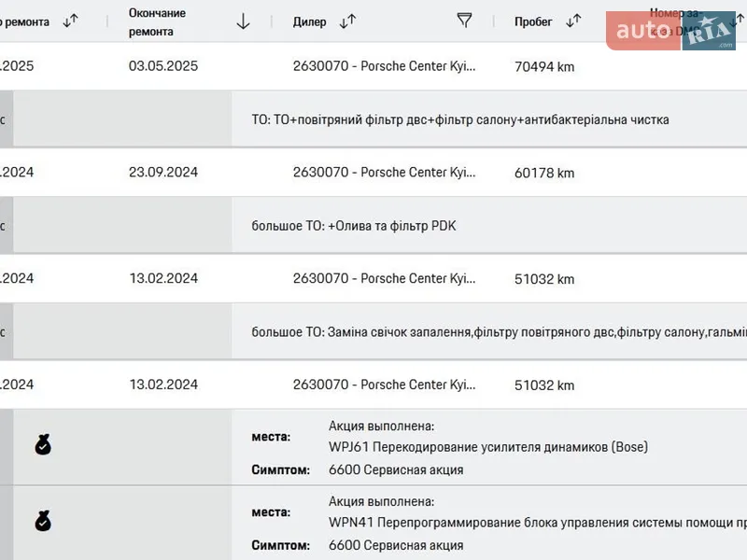Select the Окончание ремонта column header

157,21
